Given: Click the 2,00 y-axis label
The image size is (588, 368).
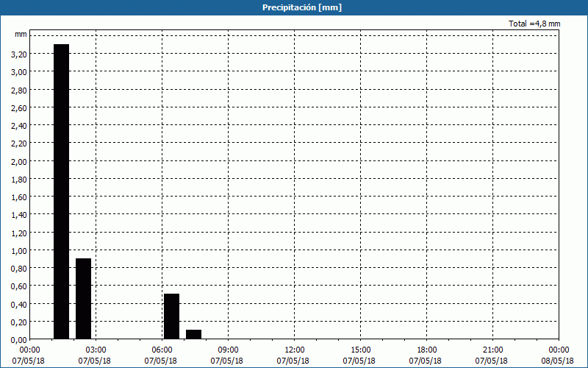Looking at the screenshot, I should point(19,161).
